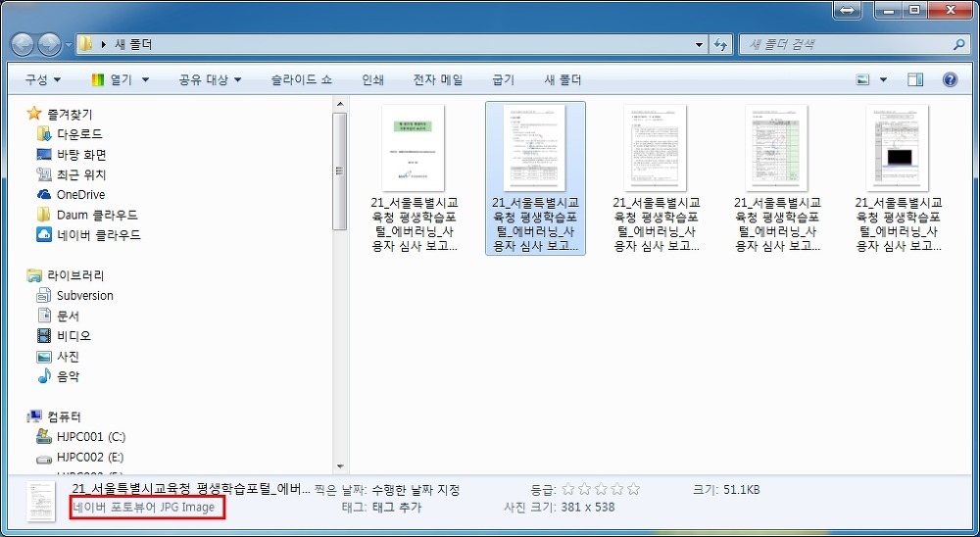Viewport: 980px width, 537px height.
Task: Set rating to five stars
Action: [633, 489]
